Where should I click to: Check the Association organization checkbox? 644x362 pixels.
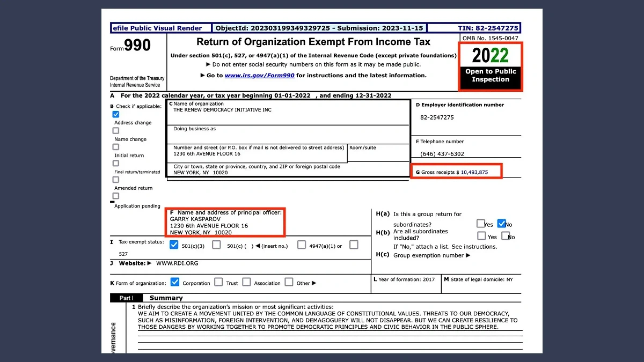(x=246, y=282)
